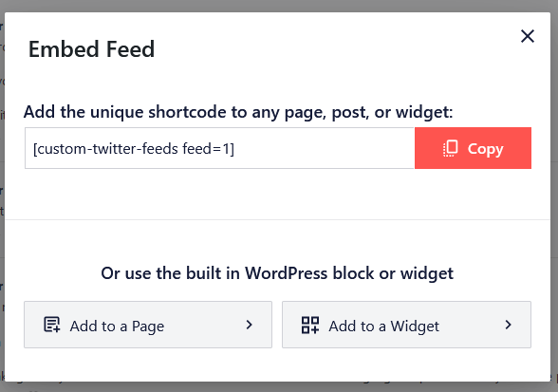Click the page icon in Add to a Page

click(x=52, y=325)
